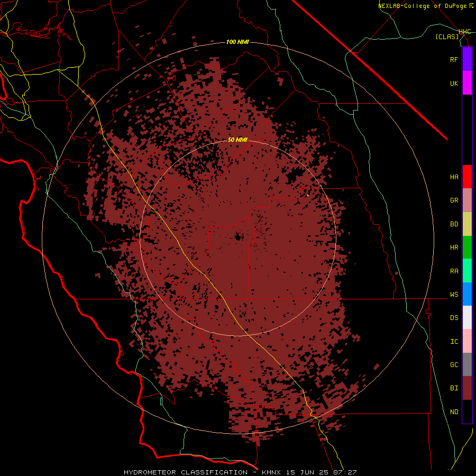The height and width of the screenshot is (476, 476).
Task: Click the IC light pink legend swatch
Action: (x=467, y=341)
